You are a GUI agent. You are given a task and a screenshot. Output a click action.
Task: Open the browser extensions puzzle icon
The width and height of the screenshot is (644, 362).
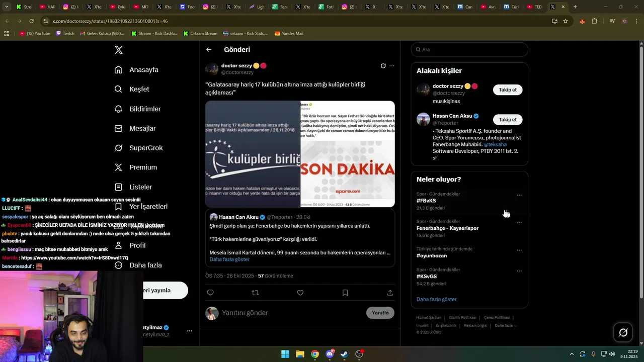click(x=595, y=21)
